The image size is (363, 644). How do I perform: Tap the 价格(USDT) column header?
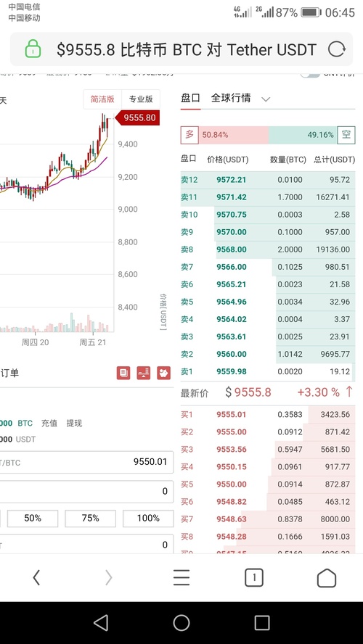pyautogui.click(x=228, y=160)
